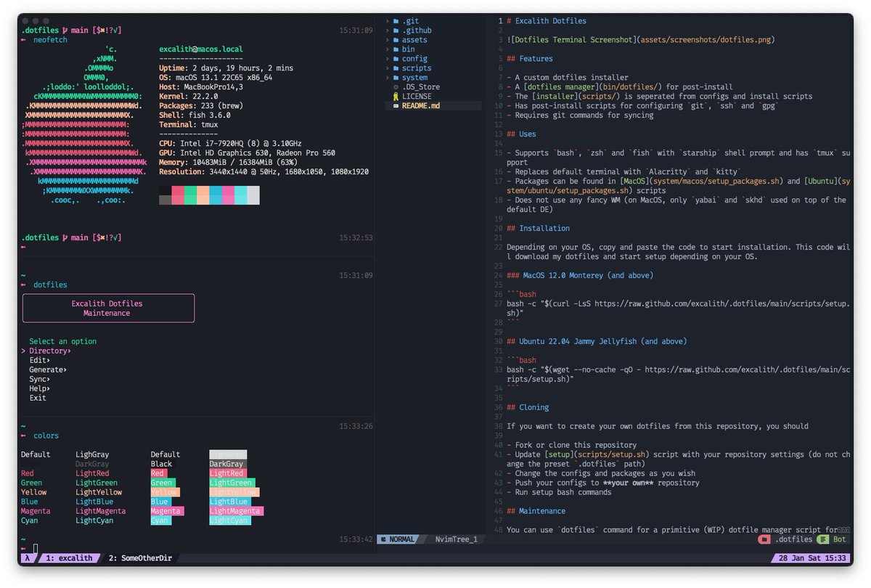Click the 'Shell: fish 3.6.0' line

pos(195,115)
